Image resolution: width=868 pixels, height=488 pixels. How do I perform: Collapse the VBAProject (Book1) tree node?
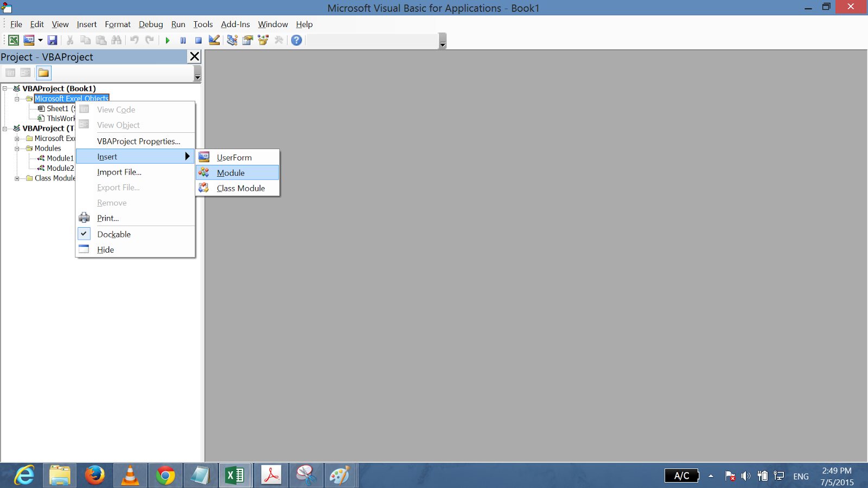point(5,88)
